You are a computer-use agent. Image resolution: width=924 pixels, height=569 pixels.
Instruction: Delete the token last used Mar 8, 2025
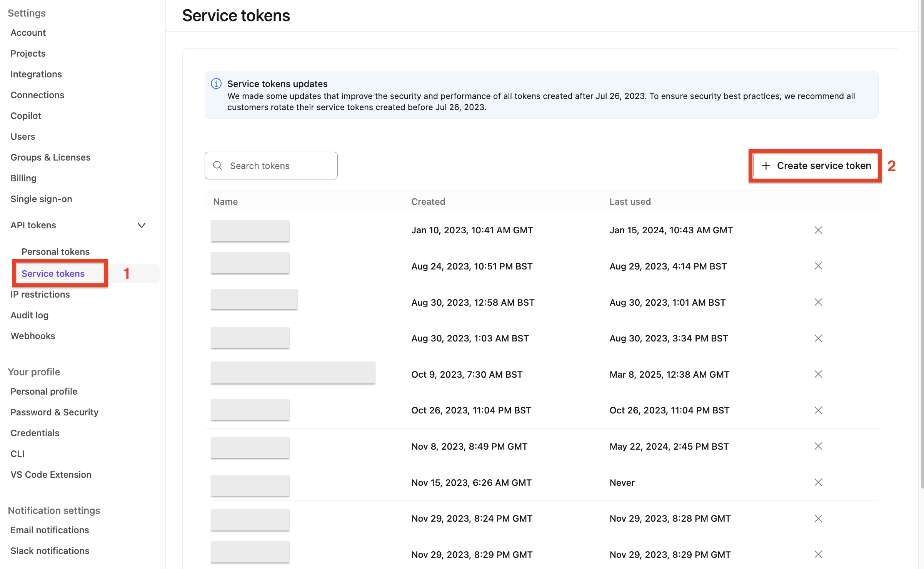click(x=818, y=374)
